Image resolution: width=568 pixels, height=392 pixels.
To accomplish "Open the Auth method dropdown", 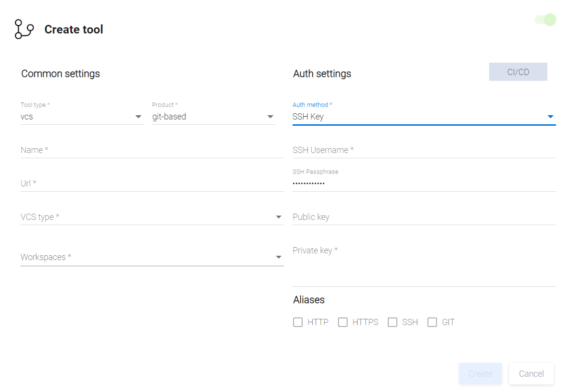I will click(424, 117).
